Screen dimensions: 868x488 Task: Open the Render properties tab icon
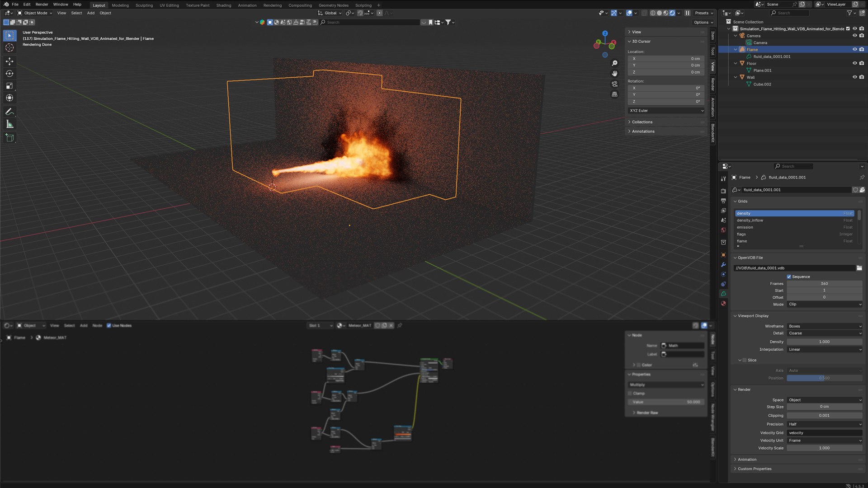pos(723,191)
